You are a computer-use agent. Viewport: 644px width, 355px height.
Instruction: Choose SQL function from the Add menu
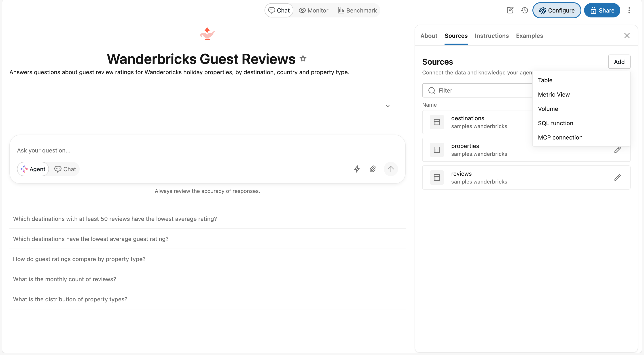(x=581, y=123)
